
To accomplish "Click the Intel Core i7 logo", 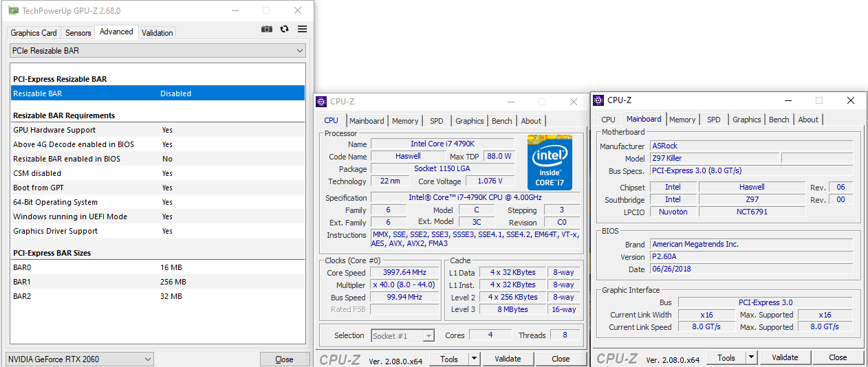I will 550,162.
